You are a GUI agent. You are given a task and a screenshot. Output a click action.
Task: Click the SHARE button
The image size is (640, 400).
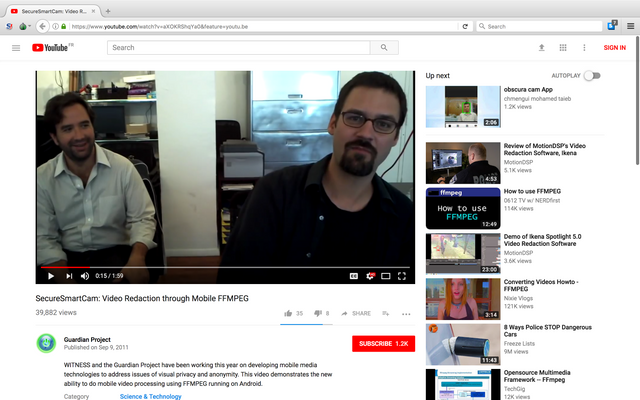pos(356,313)
